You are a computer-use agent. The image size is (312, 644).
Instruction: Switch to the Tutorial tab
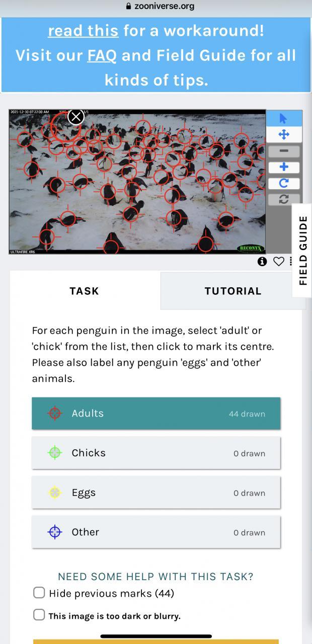[x=232, y=291]
